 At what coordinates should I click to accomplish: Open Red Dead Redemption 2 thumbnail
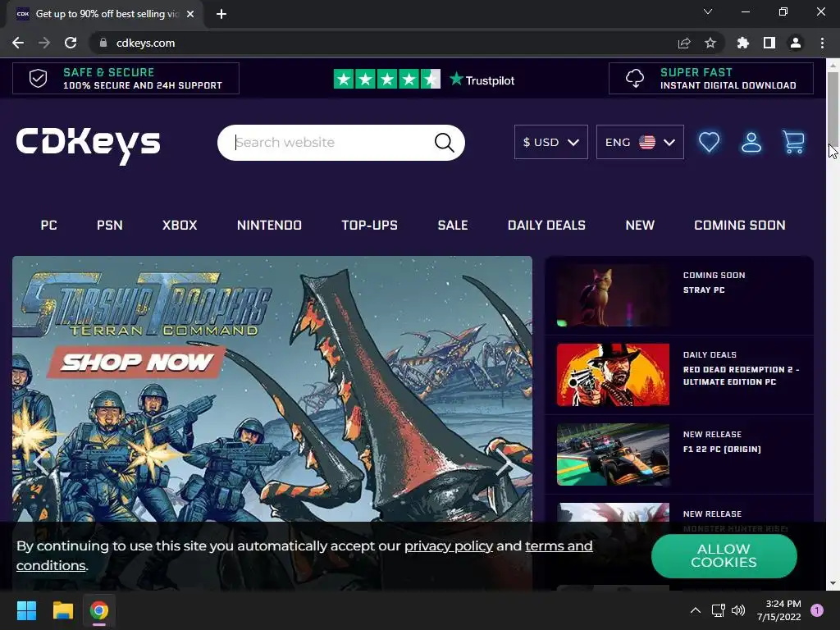(x=613, y=374)
